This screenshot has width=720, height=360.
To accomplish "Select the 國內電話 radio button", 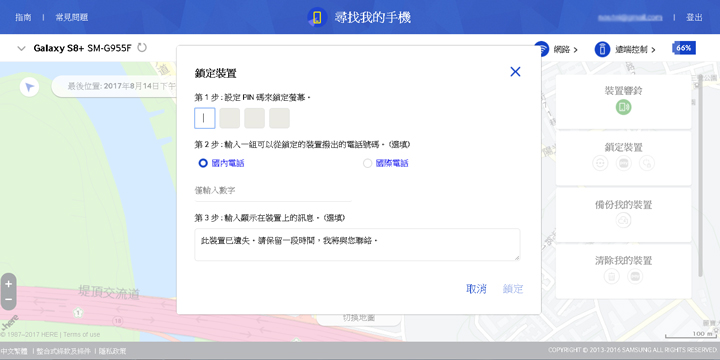I will [203, 163].
